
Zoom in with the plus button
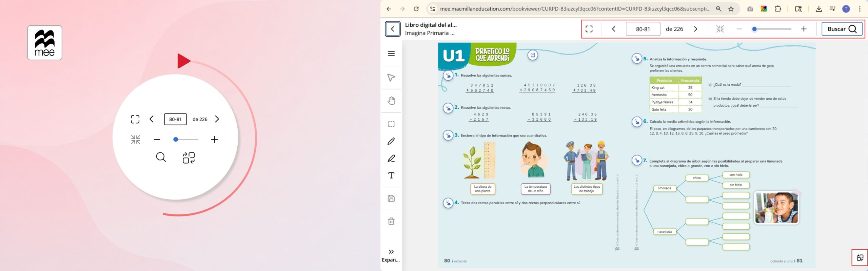coord(804,29)
